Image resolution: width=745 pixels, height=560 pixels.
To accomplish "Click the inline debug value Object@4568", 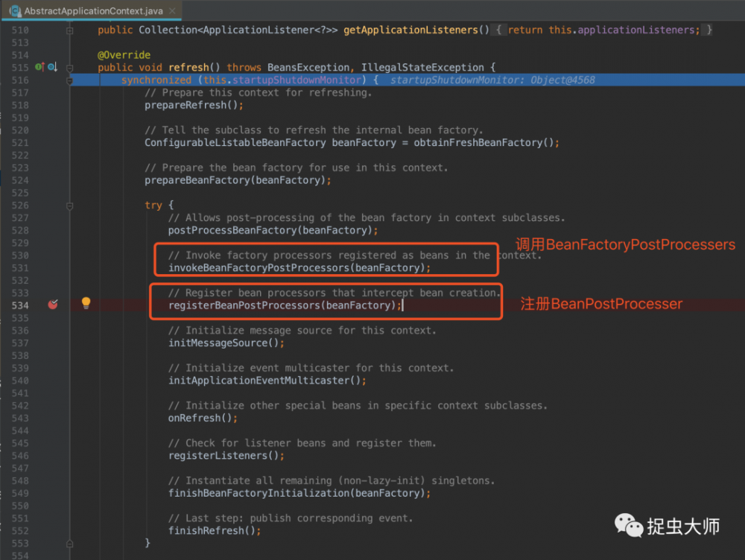I will (562, 80).
